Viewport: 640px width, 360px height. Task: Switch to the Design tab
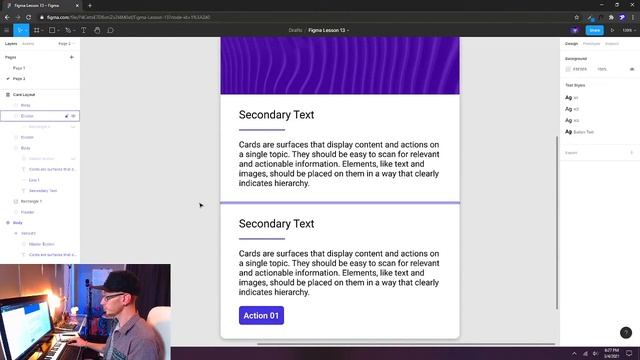571,44
